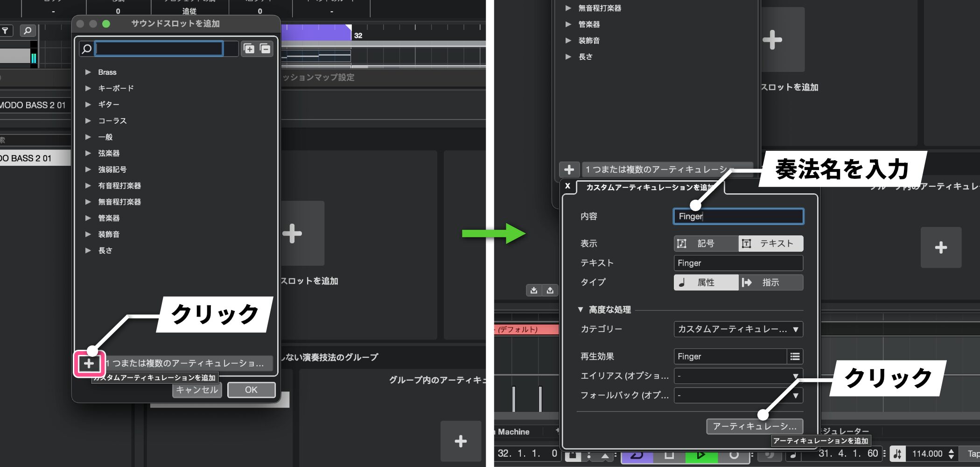Select テキスト display mode
Viewport: 980px width, 467px height.
(x=770, y=244)
